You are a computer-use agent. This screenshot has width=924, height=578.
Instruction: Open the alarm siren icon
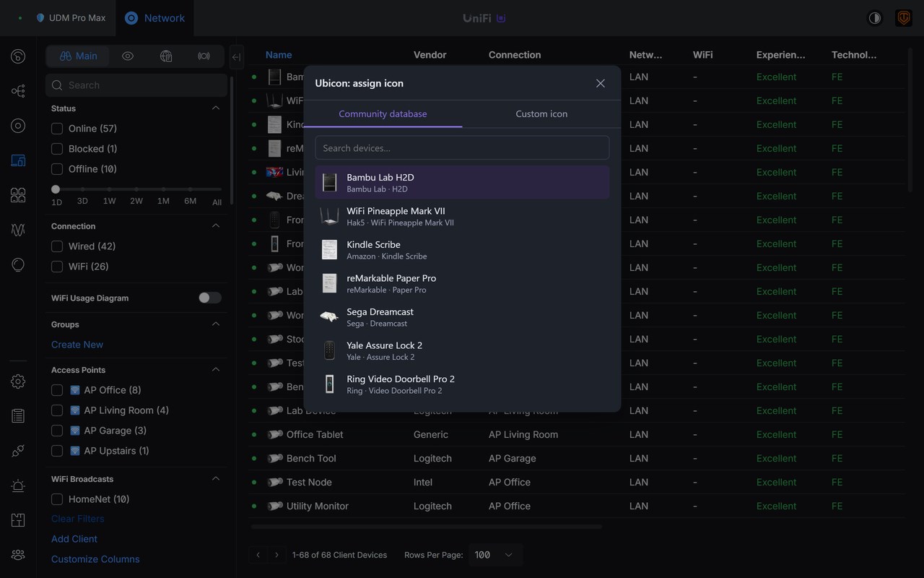pos(18,486)
